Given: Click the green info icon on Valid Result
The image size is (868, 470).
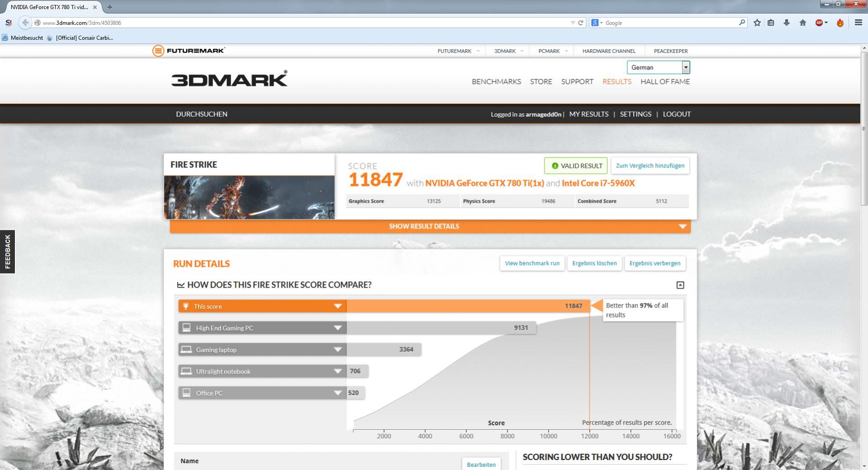Looking at the screenshot, I should (555, 166).
